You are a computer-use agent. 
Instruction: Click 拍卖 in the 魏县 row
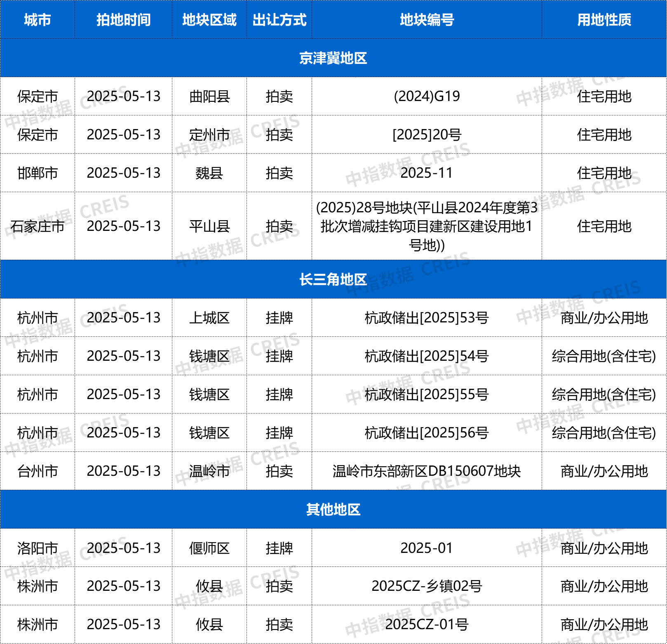(279, 173)
